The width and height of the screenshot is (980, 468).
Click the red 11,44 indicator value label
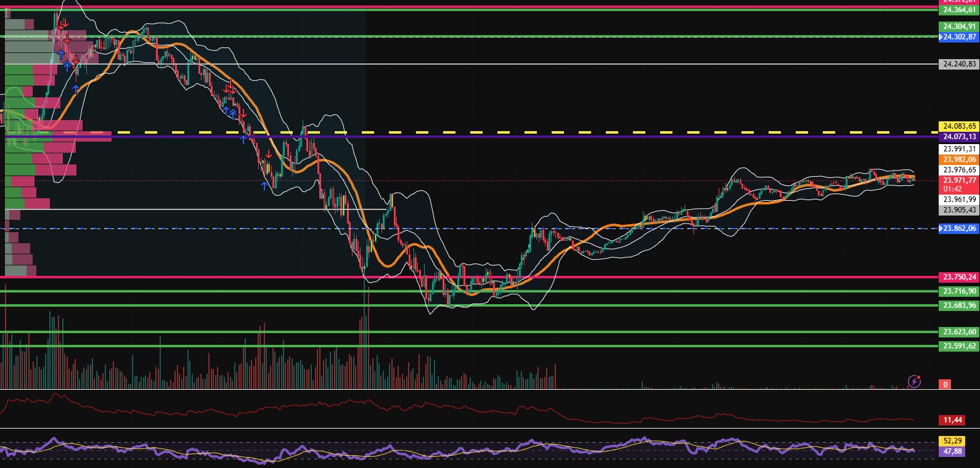[952, 420]
